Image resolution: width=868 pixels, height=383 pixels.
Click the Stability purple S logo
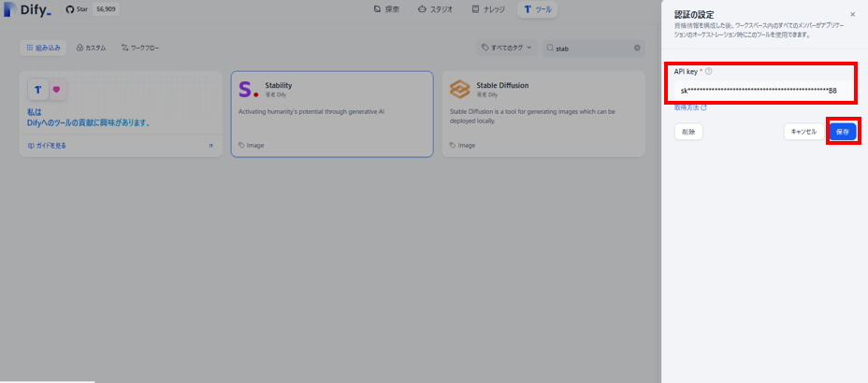[x=248, y=89]
